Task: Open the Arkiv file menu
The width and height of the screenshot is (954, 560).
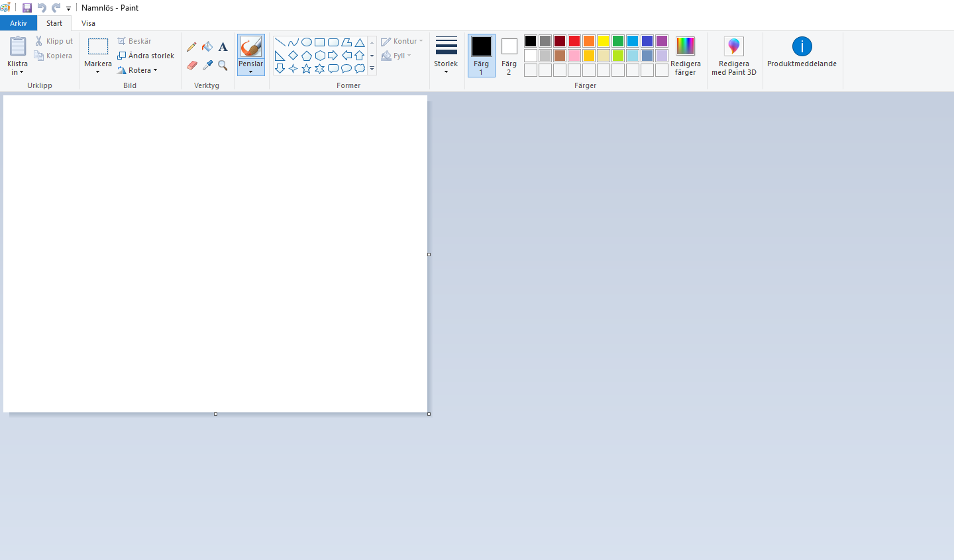Action: click(19, 23)
